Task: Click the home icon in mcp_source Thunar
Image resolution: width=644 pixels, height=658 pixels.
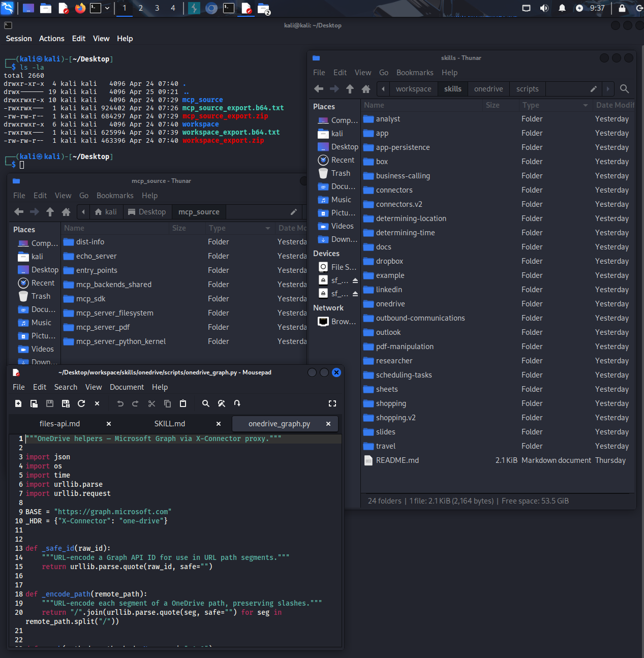Action: pos(66,212)
